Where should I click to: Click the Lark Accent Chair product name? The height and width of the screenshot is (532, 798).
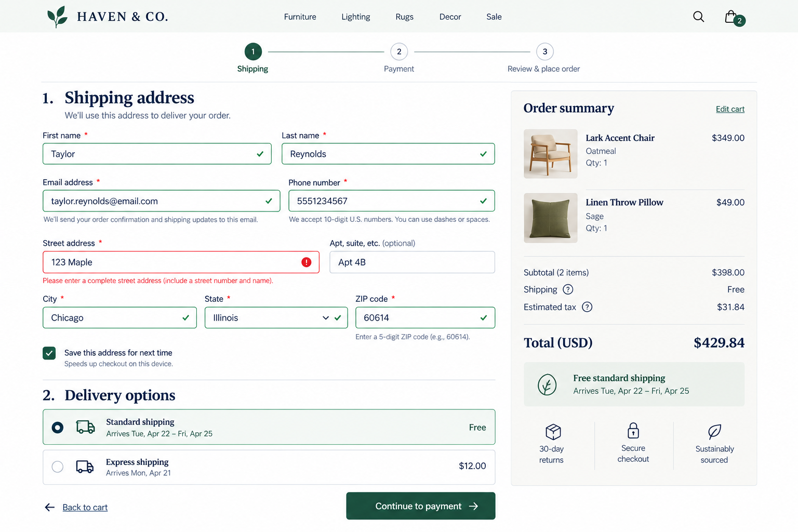(x=620, y=138)
